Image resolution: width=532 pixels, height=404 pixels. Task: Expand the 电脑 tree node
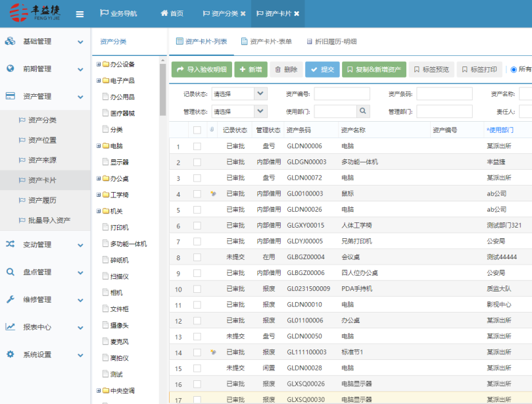99,145
